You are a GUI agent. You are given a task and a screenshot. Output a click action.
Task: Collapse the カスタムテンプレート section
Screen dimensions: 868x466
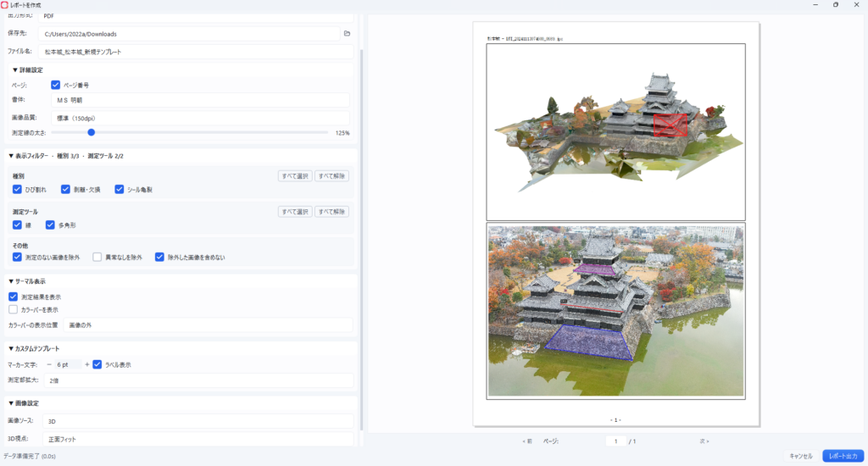click(34, 349)
